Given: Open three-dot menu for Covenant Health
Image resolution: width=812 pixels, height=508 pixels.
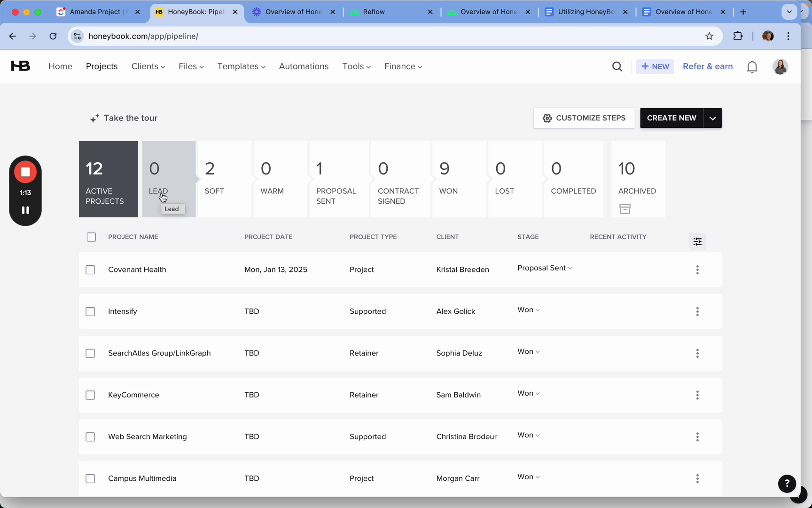Looking at the screenshot, I should click(697, 270).
